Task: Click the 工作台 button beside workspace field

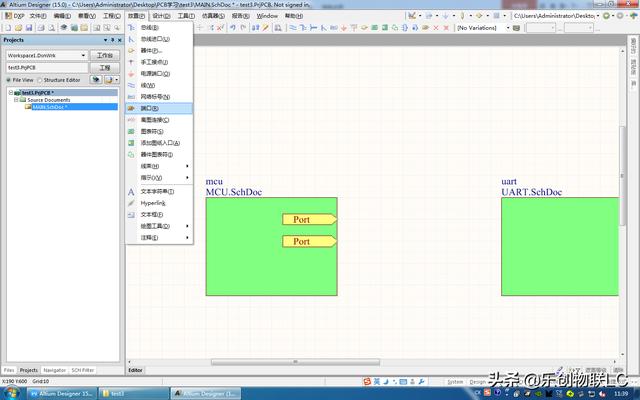Action: (104, 55)
